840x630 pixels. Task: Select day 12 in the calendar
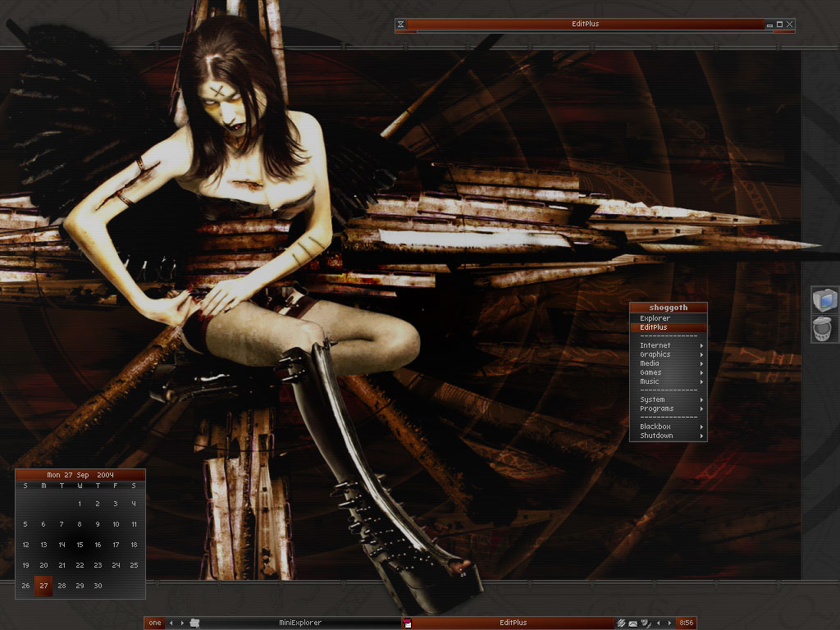[x=25, y=545]
